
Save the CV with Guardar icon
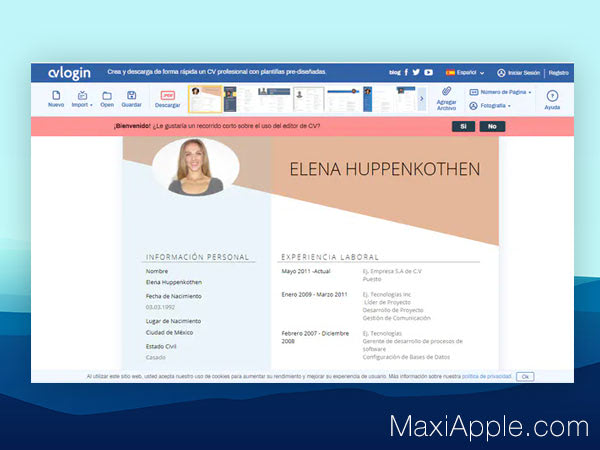tap(131, 98)
